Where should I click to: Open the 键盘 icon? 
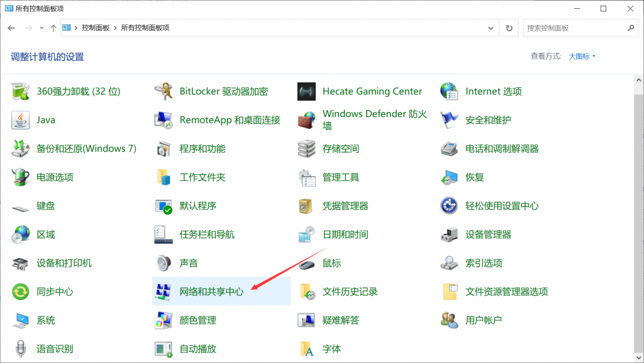point(21,208)
